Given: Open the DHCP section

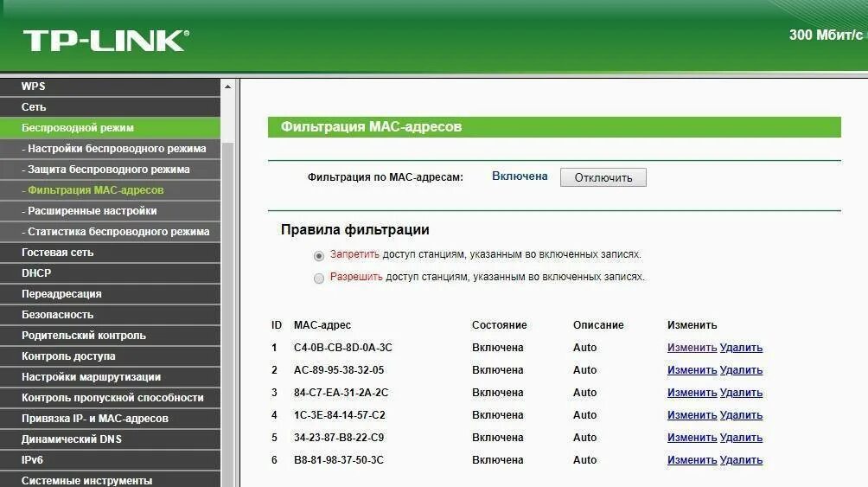Looking at the screenshot, I should point(110,273).
